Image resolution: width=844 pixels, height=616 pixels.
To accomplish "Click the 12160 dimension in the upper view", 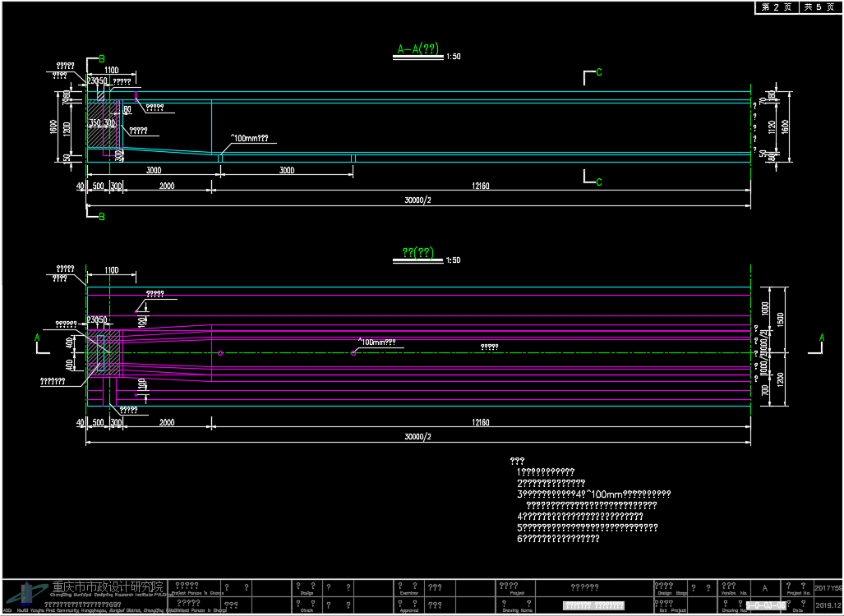I will click(x=481, y=186).
